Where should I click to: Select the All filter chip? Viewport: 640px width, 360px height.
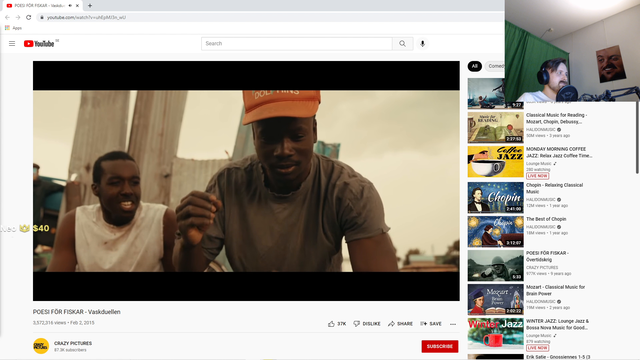pos(475,66)
